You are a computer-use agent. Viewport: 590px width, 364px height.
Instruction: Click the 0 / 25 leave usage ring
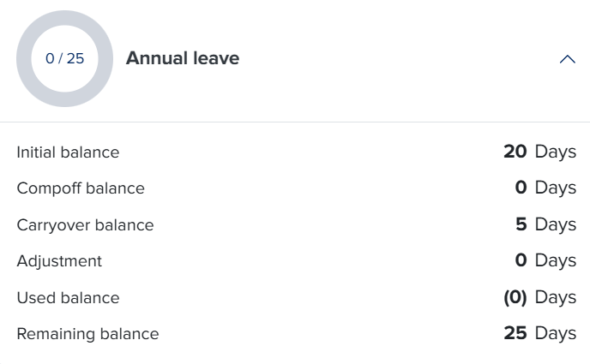click(64, 59)
